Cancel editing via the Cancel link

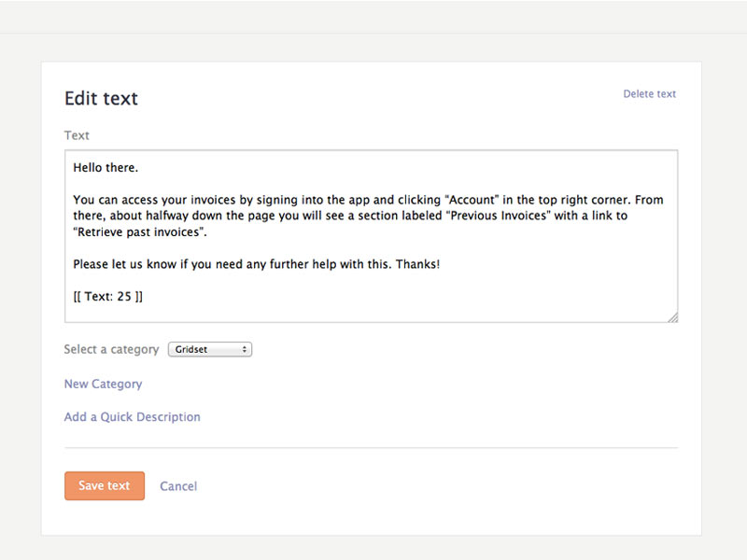click(178, 486)
